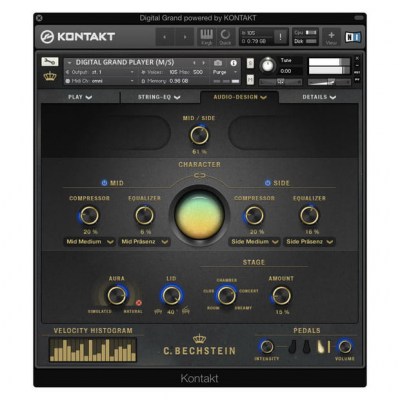Toggle the AUX button on header
This screenshot has width=400, height=400.
357,72
